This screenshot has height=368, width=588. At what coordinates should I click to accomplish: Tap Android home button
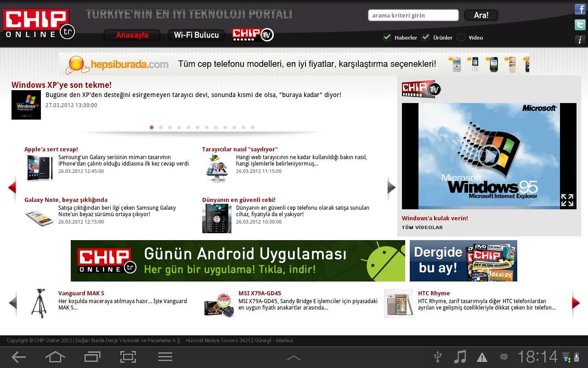click(55, 357)
